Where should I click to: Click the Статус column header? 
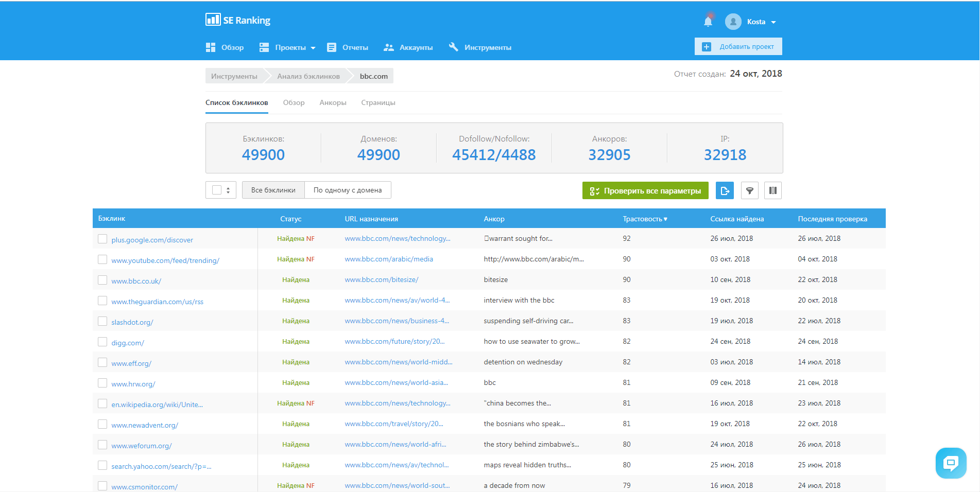tap(291, 219)
